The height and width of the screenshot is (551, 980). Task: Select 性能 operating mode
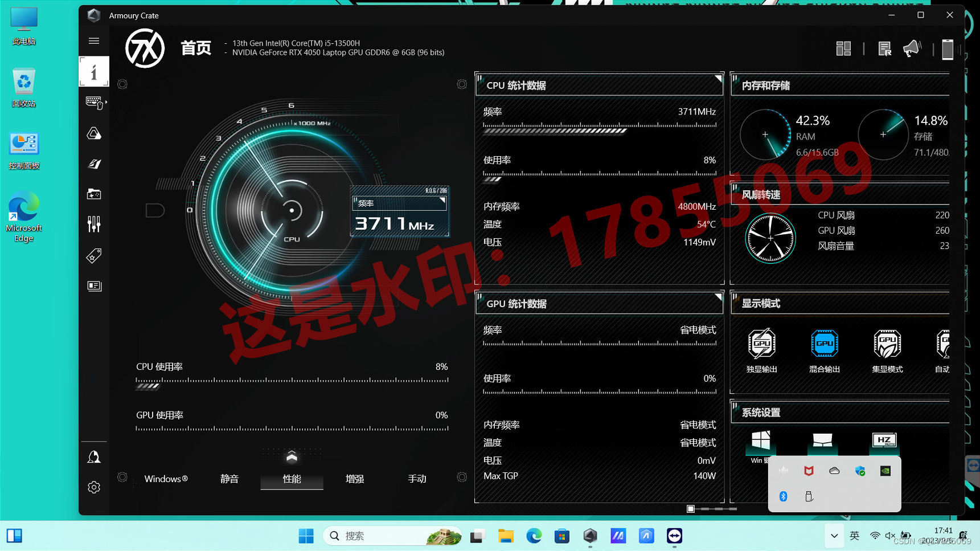click(x=292, y=479)
